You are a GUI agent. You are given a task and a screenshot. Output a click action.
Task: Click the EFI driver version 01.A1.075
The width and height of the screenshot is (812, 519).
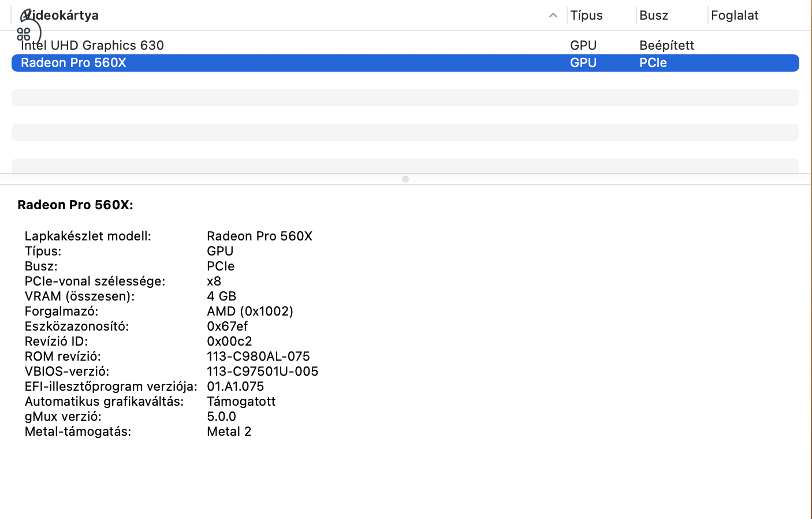point(235,387)
